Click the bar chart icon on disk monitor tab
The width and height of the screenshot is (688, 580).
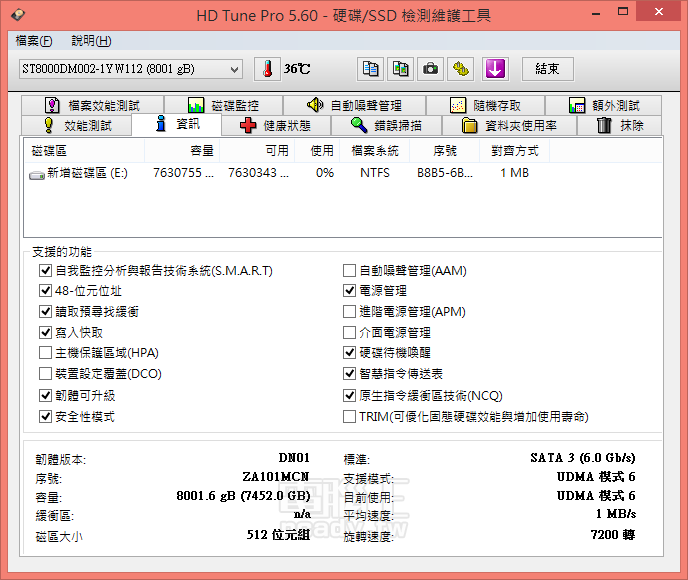196,105
